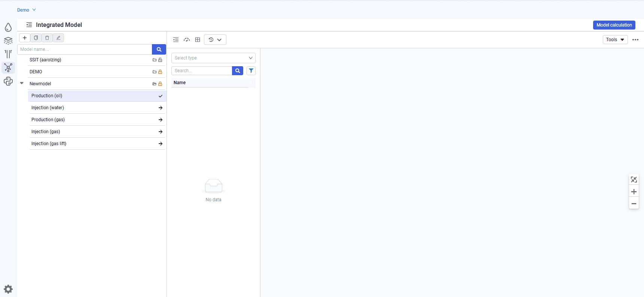The image size is (644, 297).
Task: Zoom out on the canvas with minus
Action: point(634,204)
